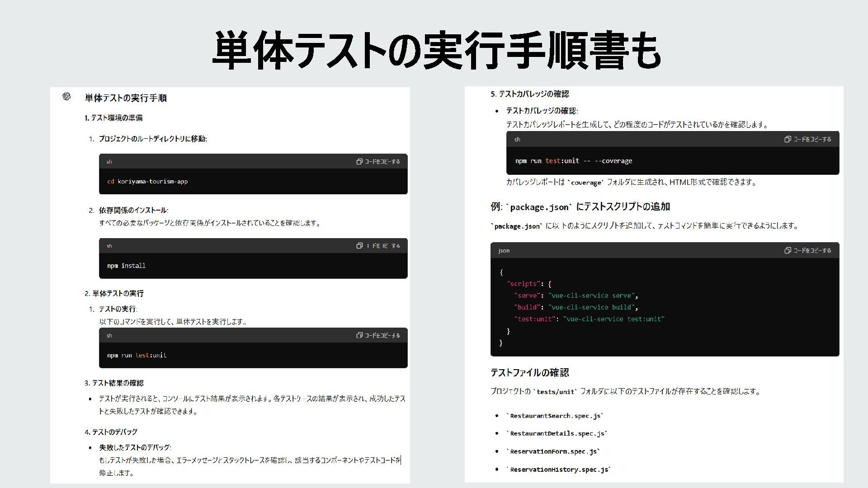Image resolution: width=868 pixels, height=488 pixels.
Task: Copy the npm run test:unit code
Action: click(x=378, y=335)
